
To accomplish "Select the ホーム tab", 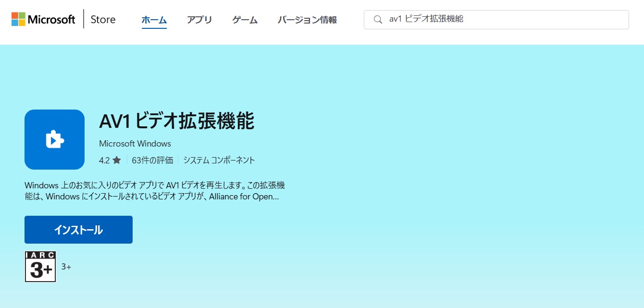I will click(x=154, y=20).
